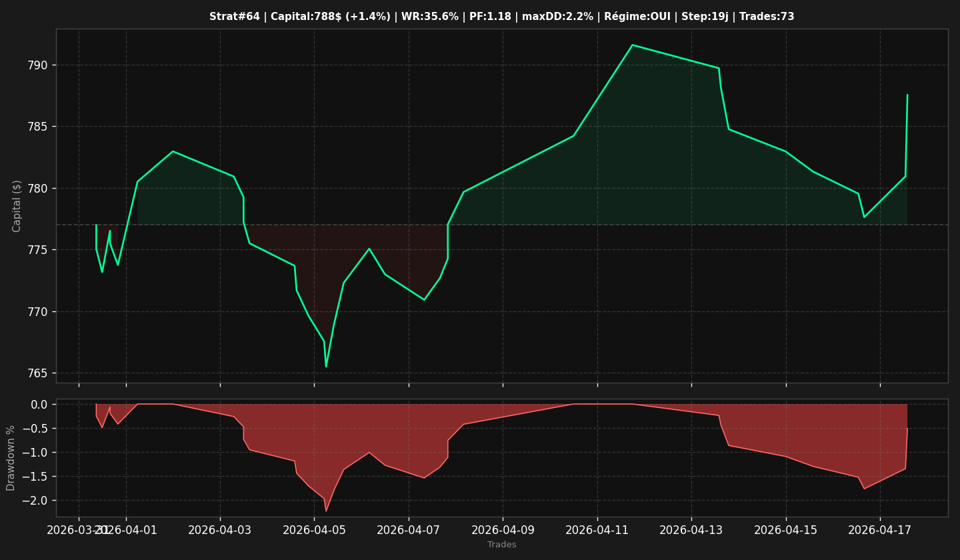Click the -1.0 drawdown axis tick label

coord(35,453)
